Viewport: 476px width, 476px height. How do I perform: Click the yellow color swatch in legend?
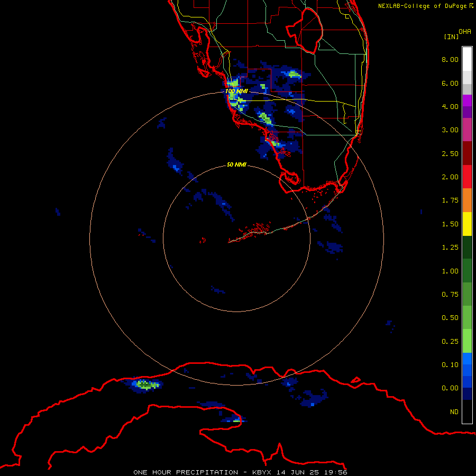click(467, 224)
